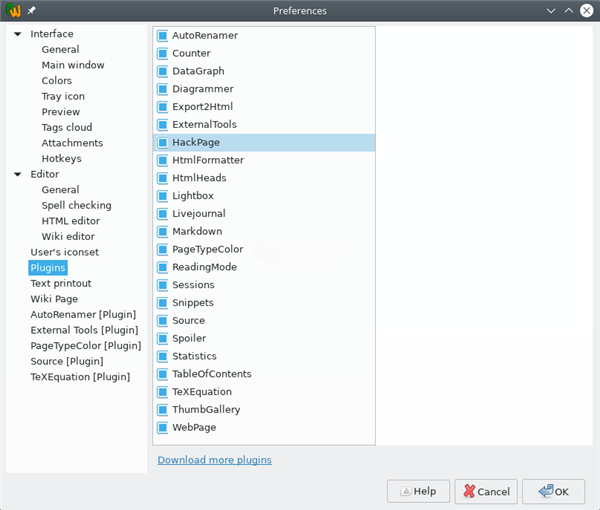Image resolution: width=600 pixels, height=510 pixels.
Task: Open Help for preferences
Action: (x=418, y=492)
